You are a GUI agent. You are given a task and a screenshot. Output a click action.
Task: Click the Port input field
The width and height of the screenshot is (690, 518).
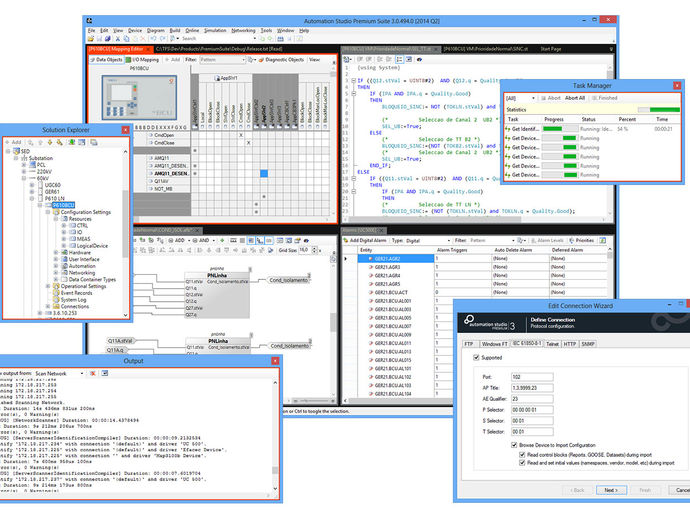point(532,377)
